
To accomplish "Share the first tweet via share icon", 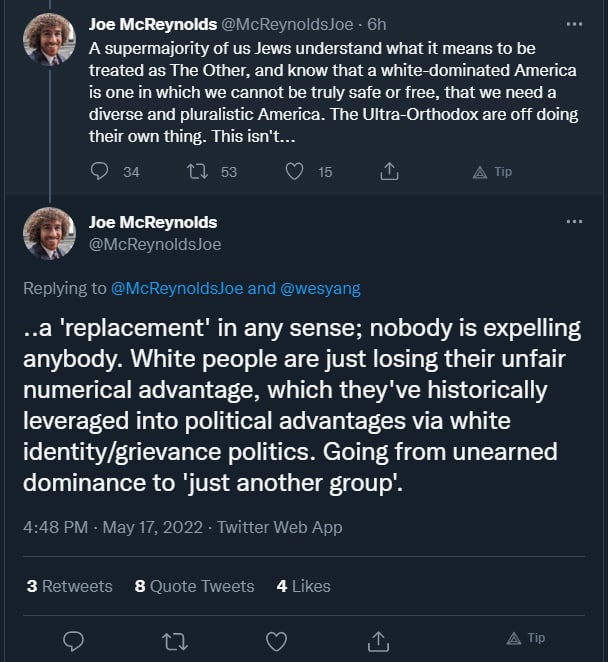I will pyautogui.click(x=391, y=172).
